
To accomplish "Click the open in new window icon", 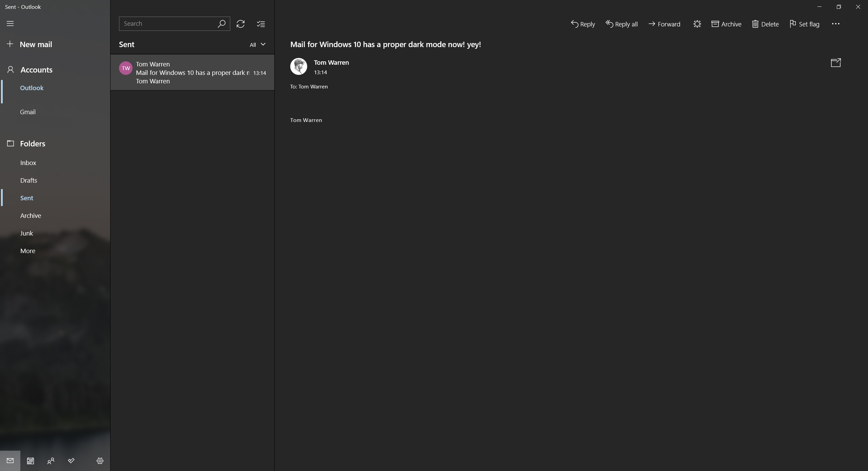I will [836, 63].
